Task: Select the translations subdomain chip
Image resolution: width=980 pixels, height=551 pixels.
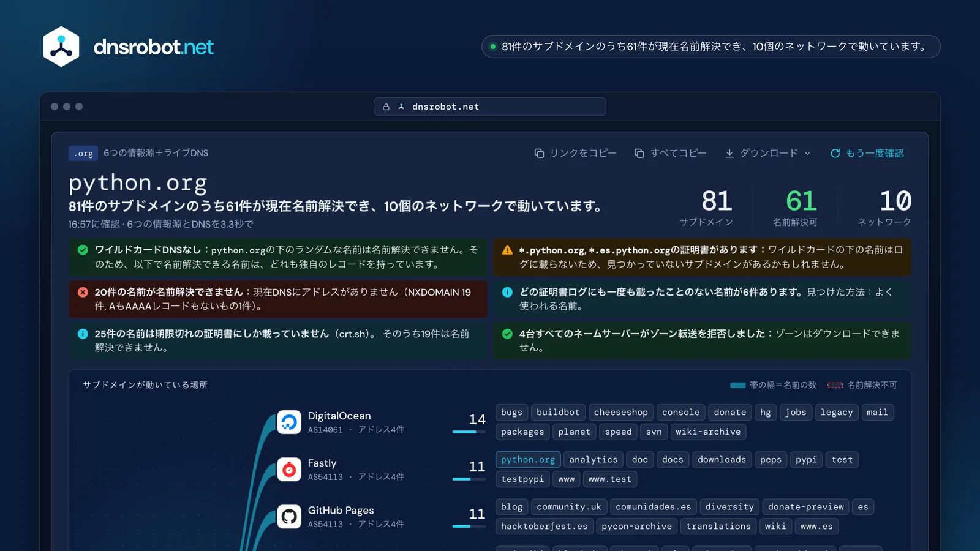Action: tap(718, 527)
